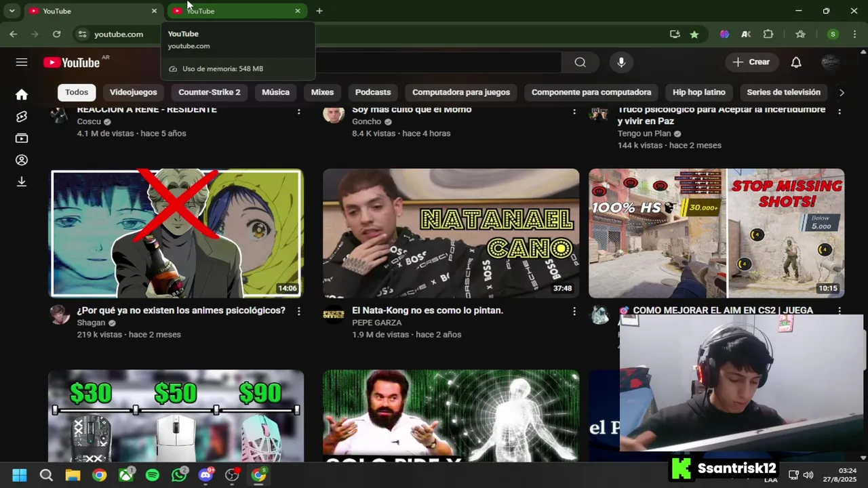868x488 pixels.
Task: Open Spotify from the taskbar
Action: coord(153,475)
